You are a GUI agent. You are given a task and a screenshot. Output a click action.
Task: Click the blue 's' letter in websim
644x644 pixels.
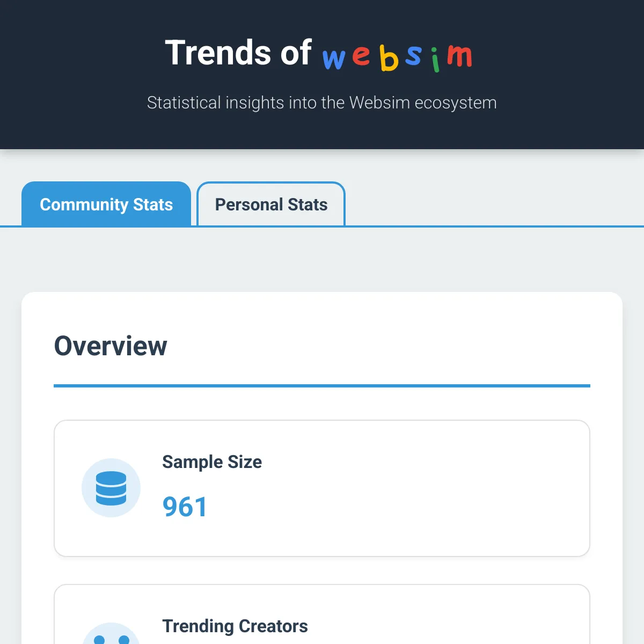(x=413, y=56)
